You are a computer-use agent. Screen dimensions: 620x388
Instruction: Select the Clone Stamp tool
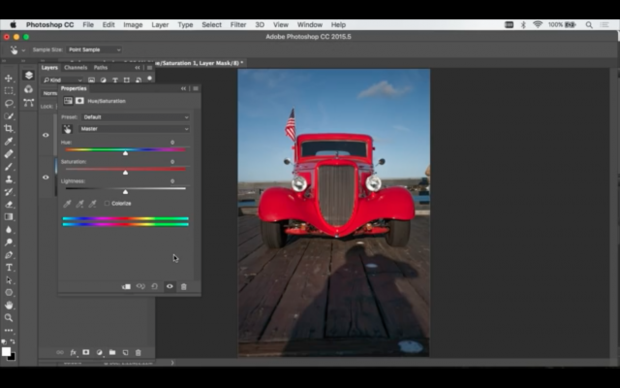coord(8,179)
